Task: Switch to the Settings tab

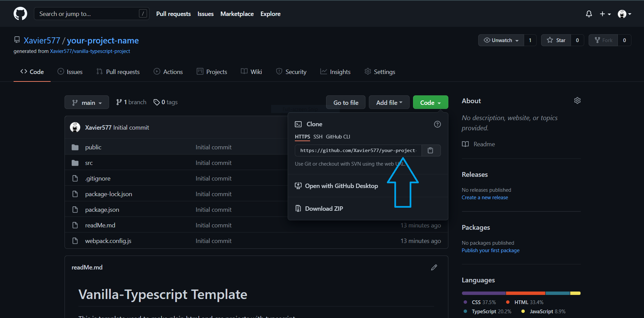Action: (x=380, y=72)
